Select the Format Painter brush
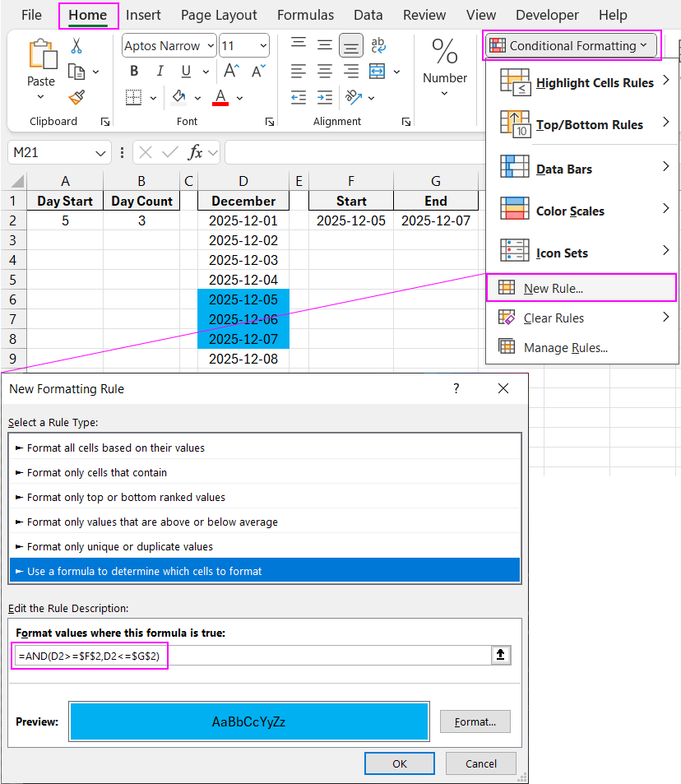Image resolution: width=681 pixels, height=784 pixels. 76,98
